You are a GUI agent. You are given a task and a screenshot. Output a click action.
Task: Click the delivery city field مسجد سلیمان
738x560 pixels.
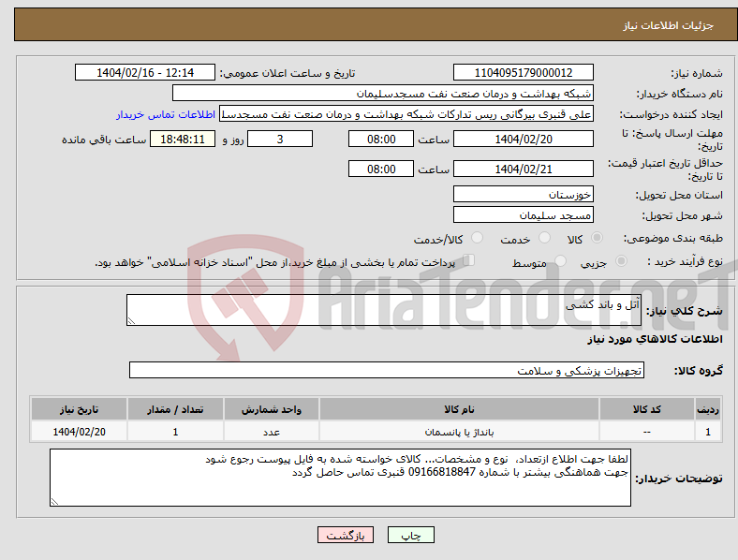[523, 215]
